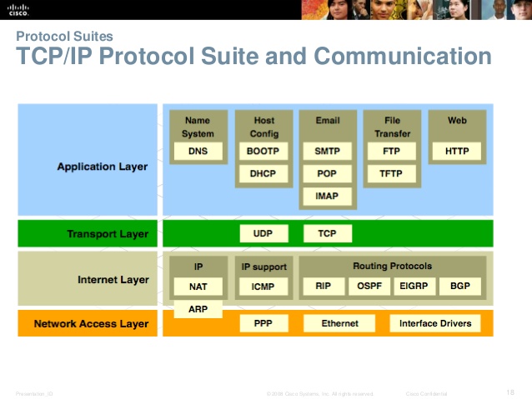Click the Cisco Systems copyright footer
Screen dimensions: 532x399
tap(320, 394)
